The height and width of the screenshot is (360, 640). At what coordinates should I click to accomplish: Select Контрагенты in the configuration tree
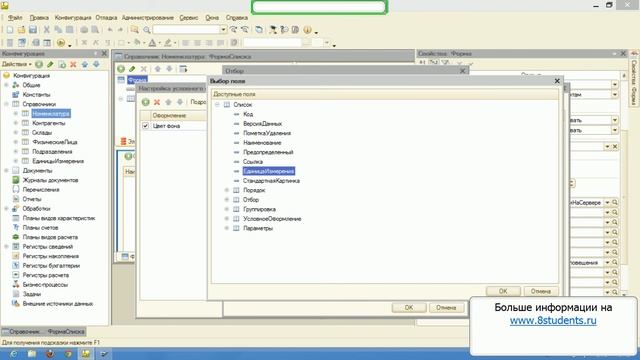click(49, 123)
